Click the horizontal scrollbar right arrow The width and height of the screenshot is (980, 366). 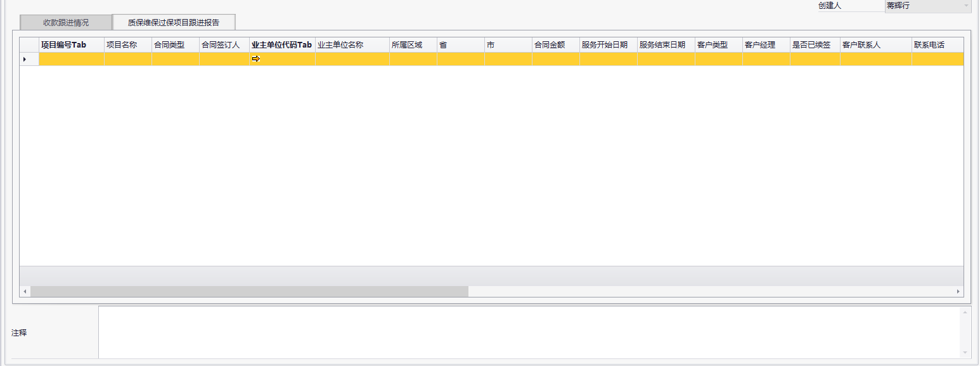(958, 291)
